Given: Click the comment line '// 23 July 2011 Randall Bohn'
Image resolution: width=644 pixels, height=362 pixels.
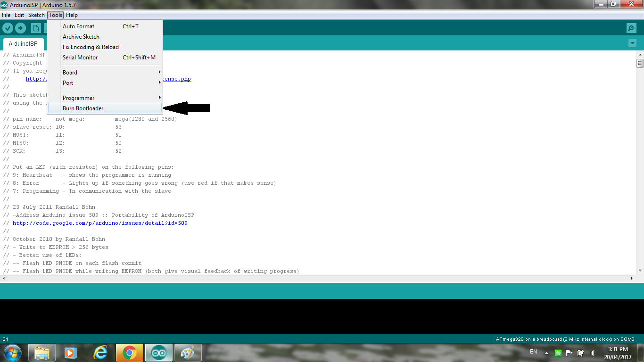Looking at the screenshot, I should pos(49,207).
